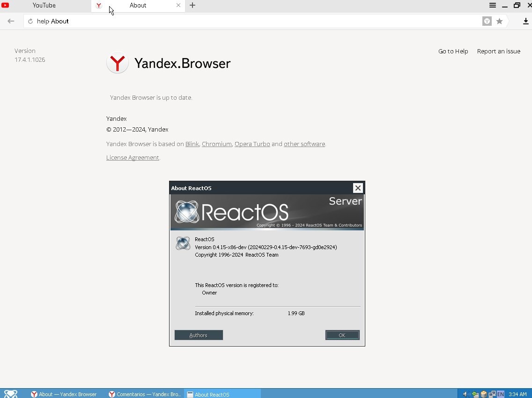The image size is (532, 398).
Task: Reload the page with refresh icon
Action: pyautogui.click(x=30, y=21)
